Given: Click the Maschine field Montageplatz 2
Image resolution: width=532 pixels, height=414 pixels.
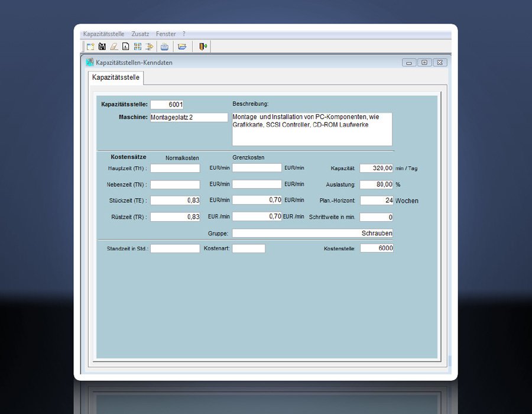Looking at the screenshot, I should point(189,118).
